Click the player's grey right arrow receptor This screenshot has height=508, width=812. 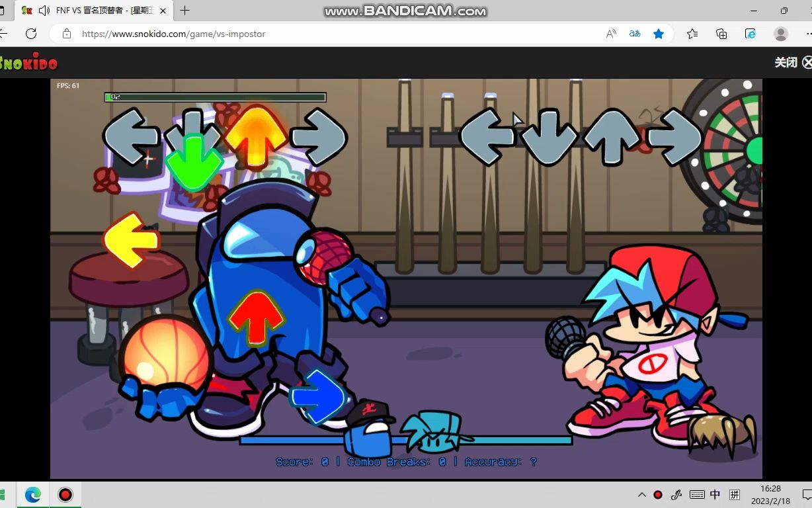(x=674, y=137)
